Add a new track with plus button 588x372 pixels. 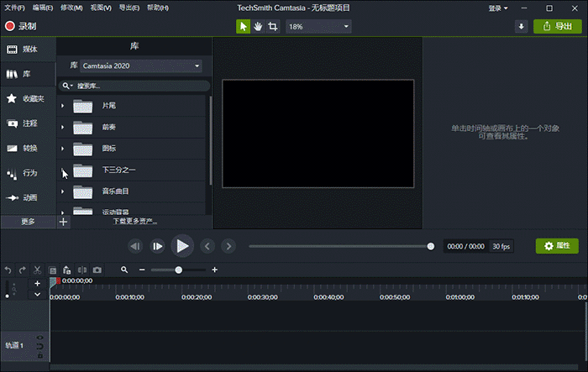(37, 284)
